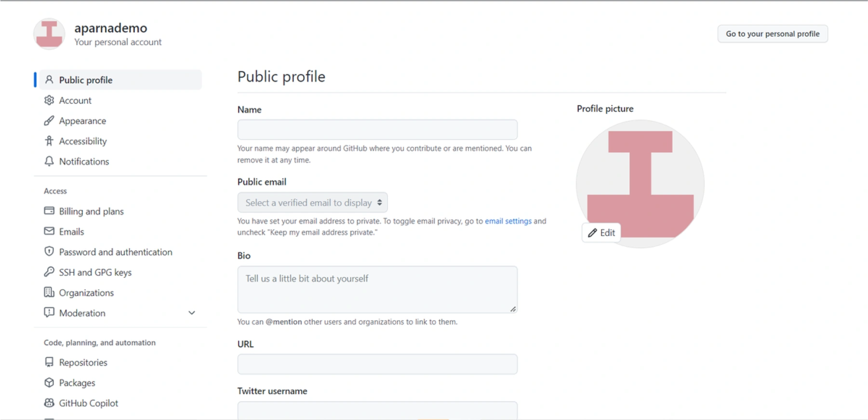Open the Organizations settings
The height and width of the screenshot is (420, 868).
click(86, 293)
